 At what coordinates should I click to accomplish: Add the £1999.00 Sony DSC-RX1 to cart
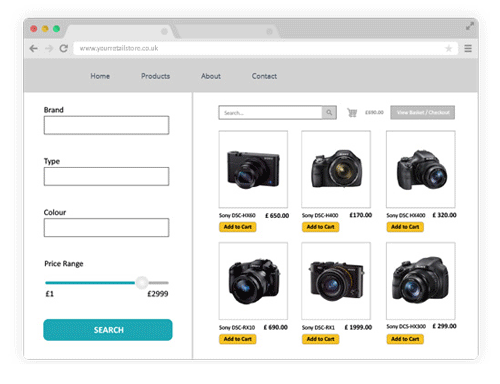click(x=320, y=339)
